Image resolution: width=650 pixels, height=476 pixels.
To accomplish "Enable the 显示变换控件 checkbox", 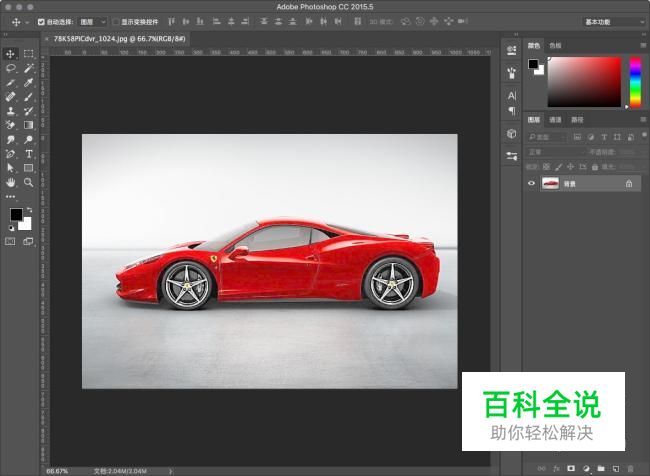I will [116, 21].
